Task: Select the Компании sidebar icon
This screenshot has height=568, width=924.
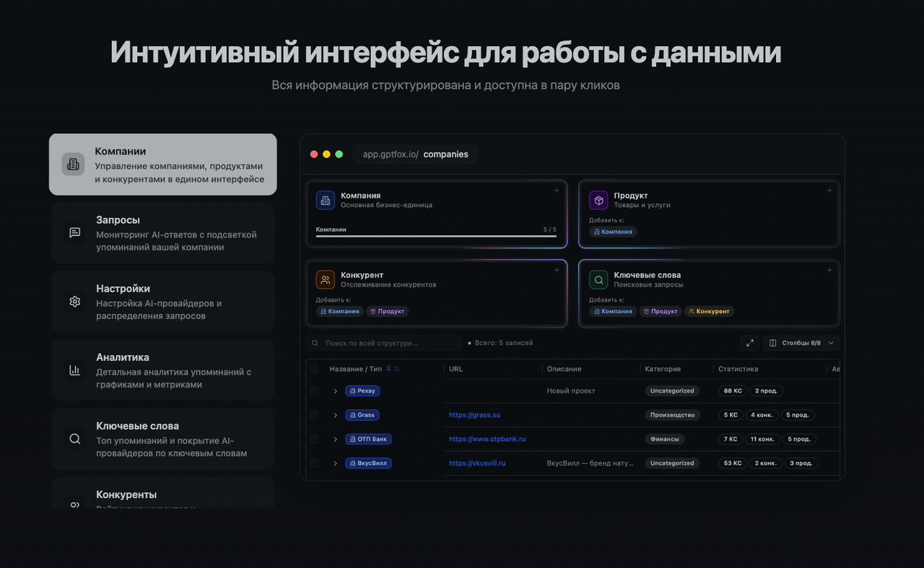Action: tap(73, 164)
